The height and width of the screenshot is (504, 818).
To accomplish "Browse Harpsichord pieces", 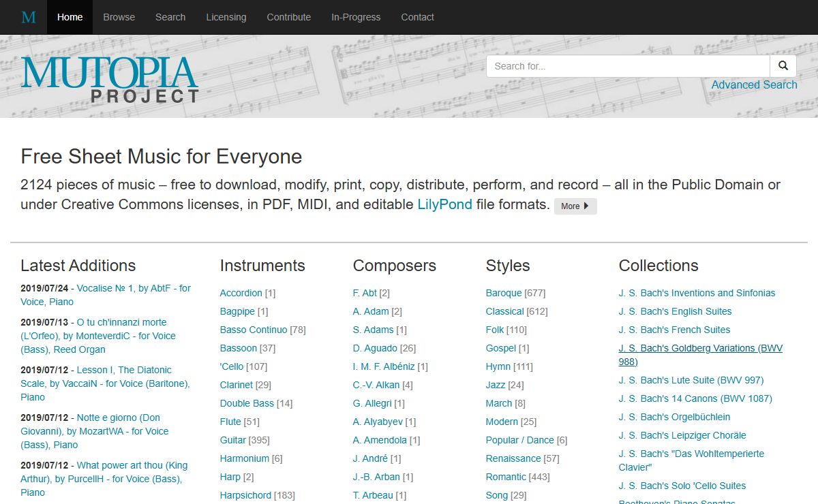I will coord(245,495).
